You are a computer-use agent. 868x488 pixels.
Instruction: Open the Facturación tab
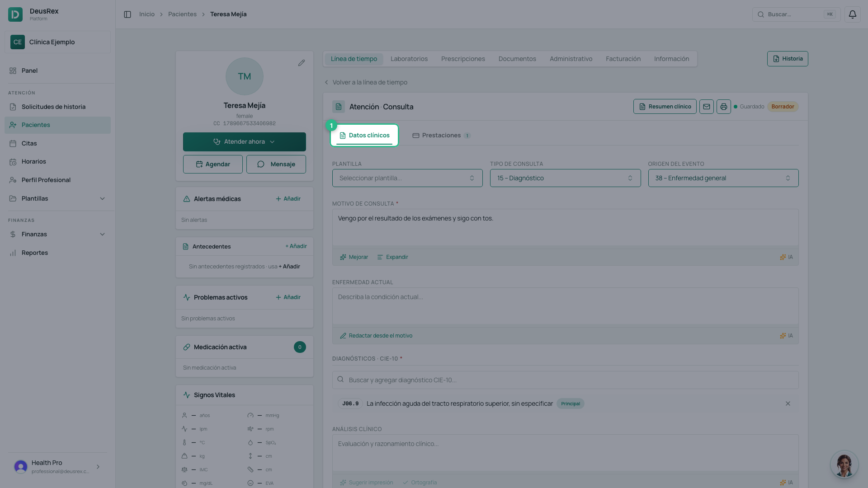623,59
